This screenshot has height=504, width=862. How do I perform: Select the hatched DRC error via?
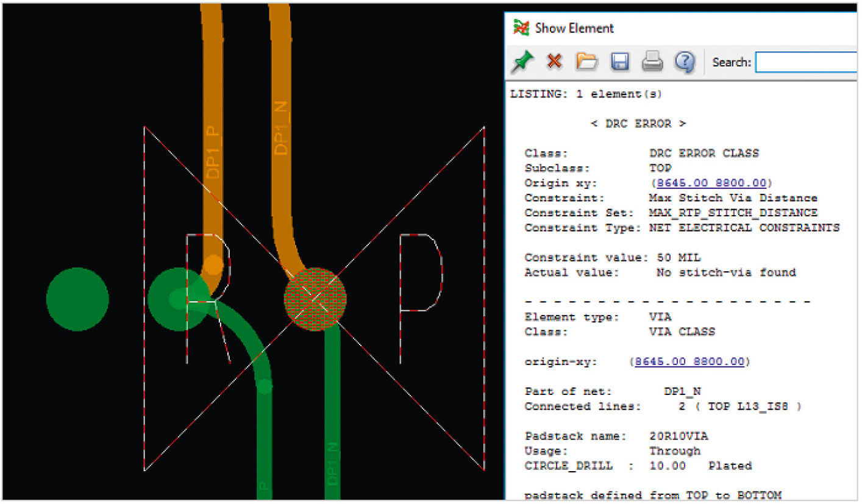[x=315, y=299]
